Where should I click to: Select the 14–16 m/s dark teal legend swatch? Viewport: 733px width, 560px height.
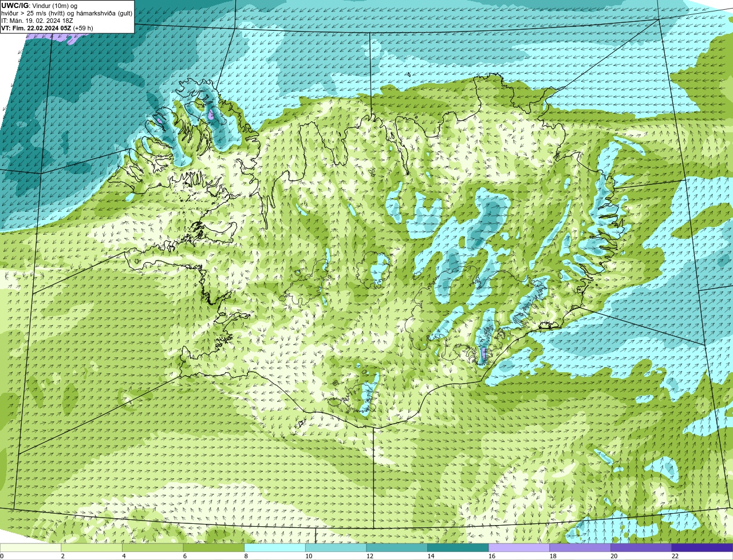(458, 547)
